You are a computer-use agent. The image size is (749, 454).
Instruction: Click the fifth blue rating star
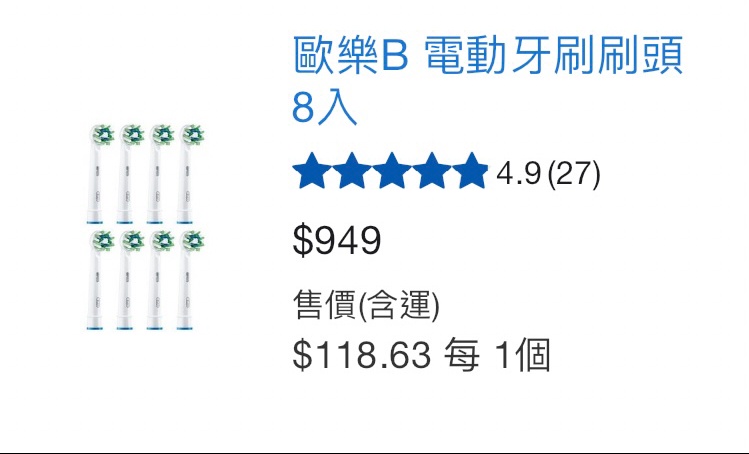click(471, 171)
